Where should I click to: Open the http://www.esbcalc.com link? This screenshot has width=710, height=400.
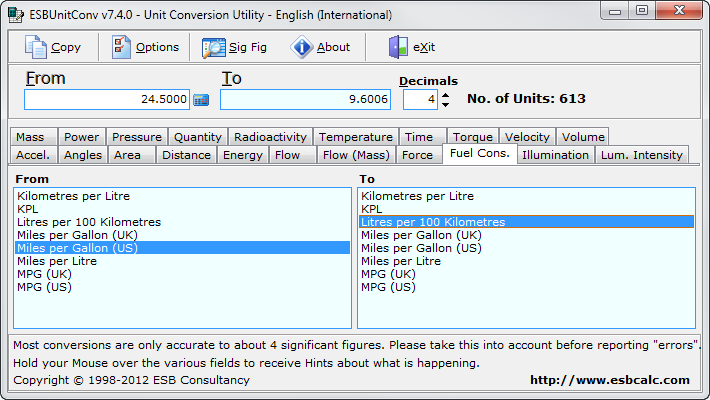click(610, 380)
